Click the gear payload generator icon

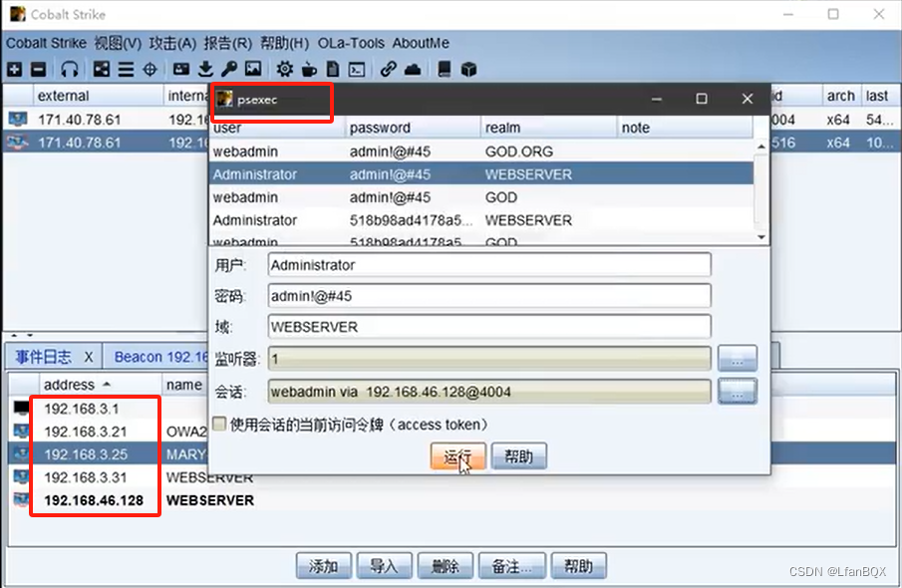284,70
